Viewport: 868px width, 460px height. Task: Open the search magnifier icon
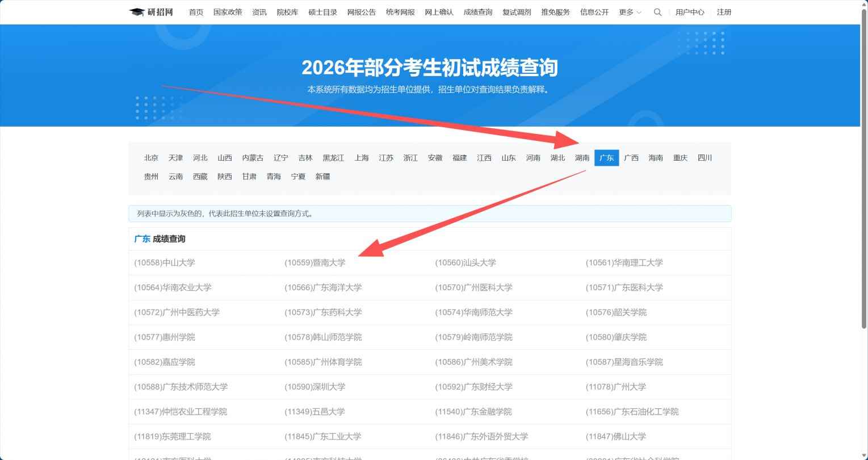(x=657, y=12)
